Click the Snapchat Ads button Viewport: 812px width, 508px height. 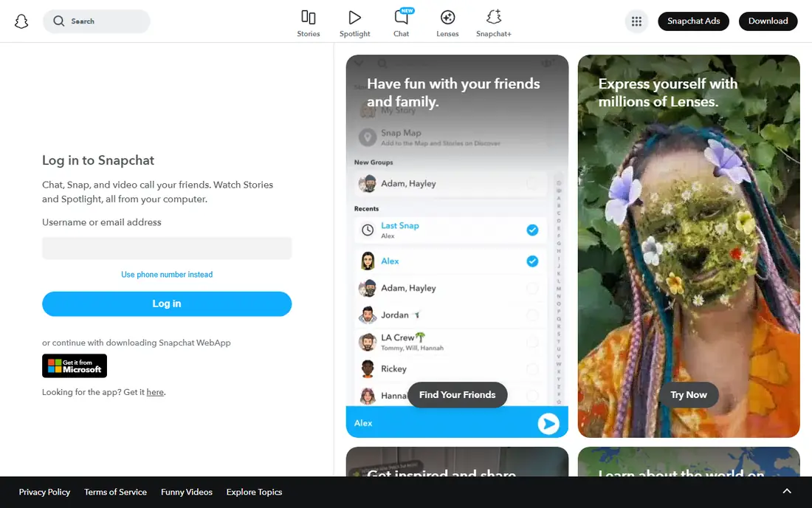pos(693,21)
